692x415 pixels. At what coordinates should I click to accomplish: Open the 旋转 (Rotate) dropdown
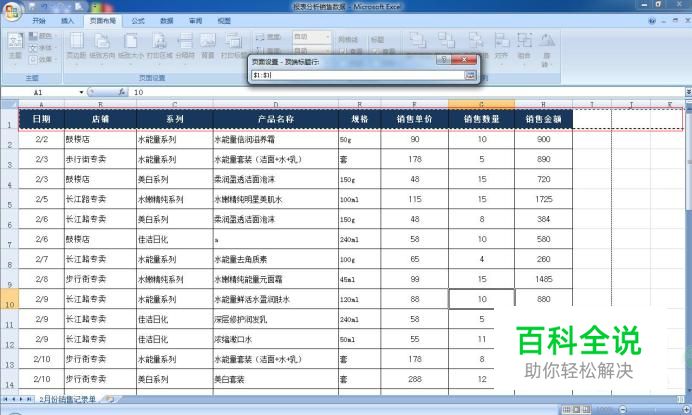click(x=546, y=49)
